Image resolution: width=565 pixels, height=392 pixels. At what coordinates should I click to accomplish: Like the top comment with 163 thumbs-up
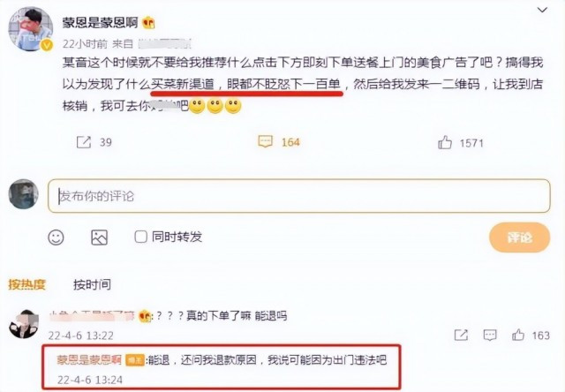(518, 335)
